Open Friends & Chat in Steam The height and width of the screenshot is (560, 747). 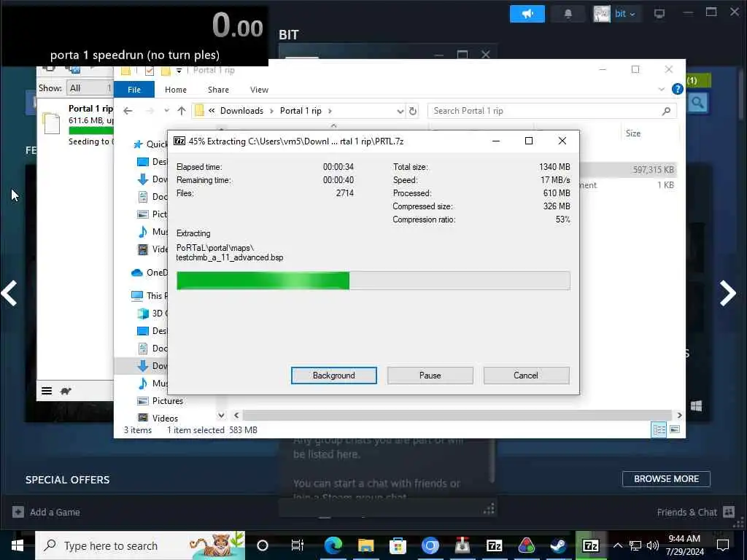coord(695,513)
